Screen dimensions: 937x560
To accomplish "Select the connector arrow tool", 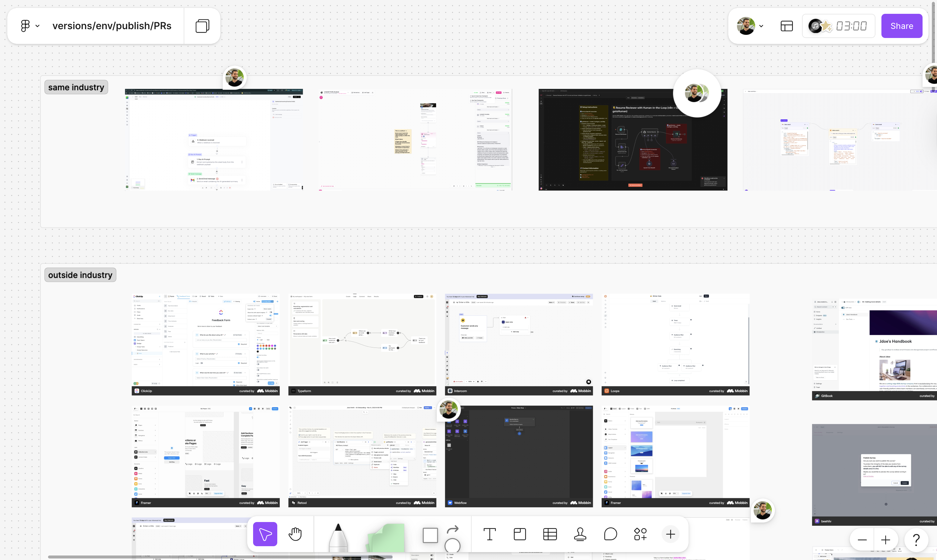I will [x=452, y=530].
